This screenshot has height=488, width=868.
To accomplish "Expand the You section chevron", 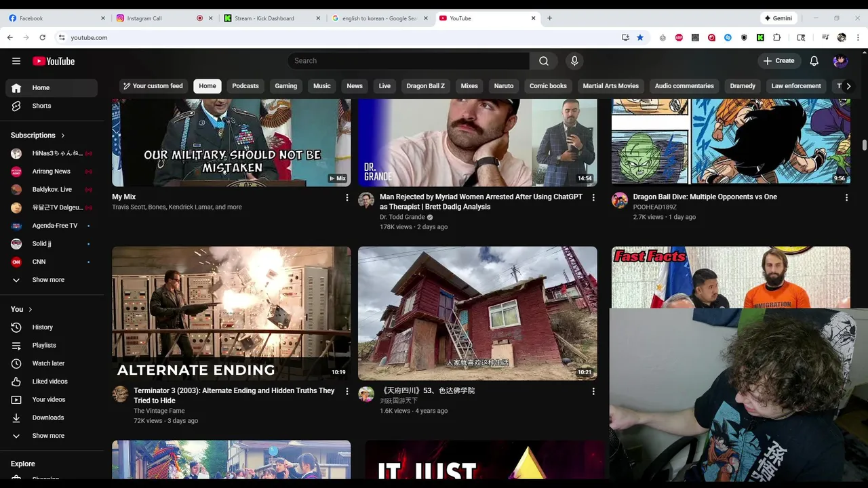I will [x=31, y=309].
